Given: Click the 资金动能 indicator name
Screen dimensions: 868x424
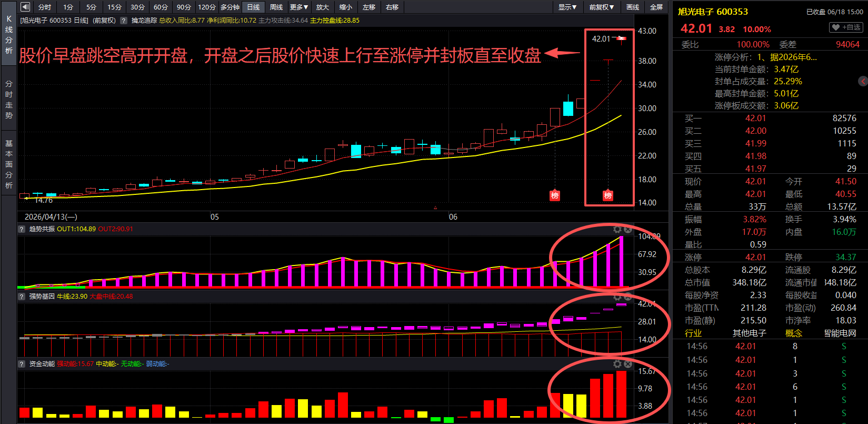Looking at the screenshot, I should [42, 364].
